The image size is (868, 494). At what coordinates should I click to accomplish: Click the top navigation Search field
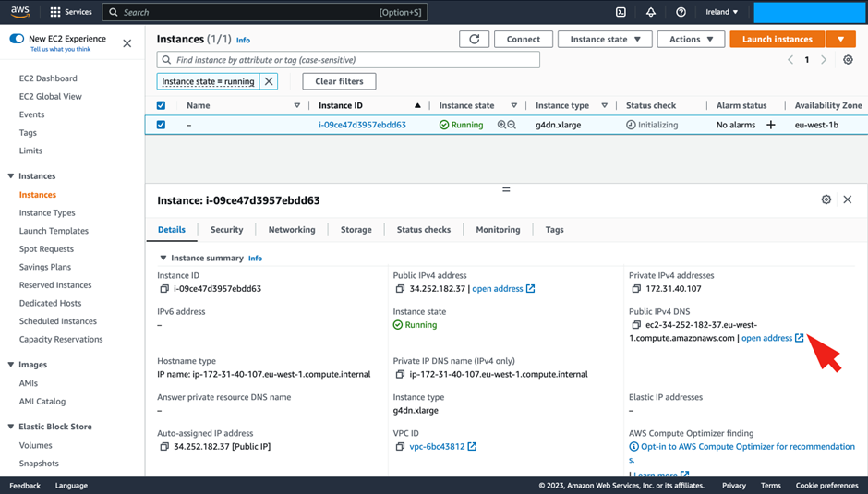(265, 12)
